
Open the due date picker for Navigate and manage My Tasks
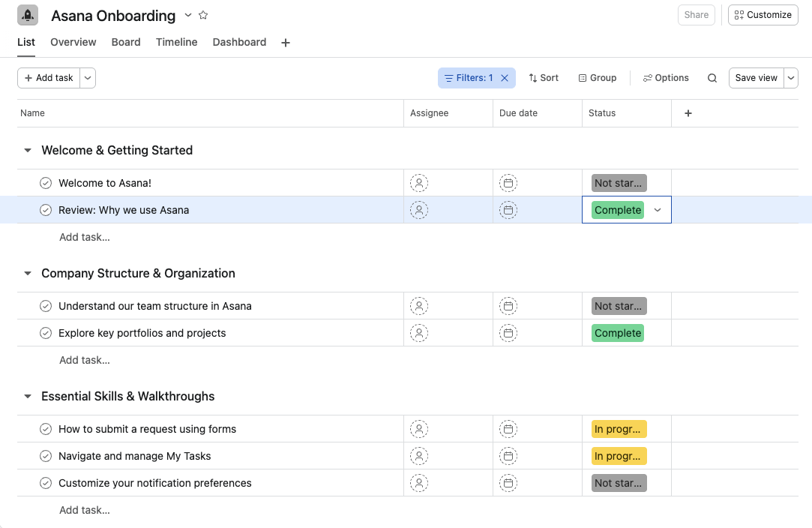coord(508,455)
